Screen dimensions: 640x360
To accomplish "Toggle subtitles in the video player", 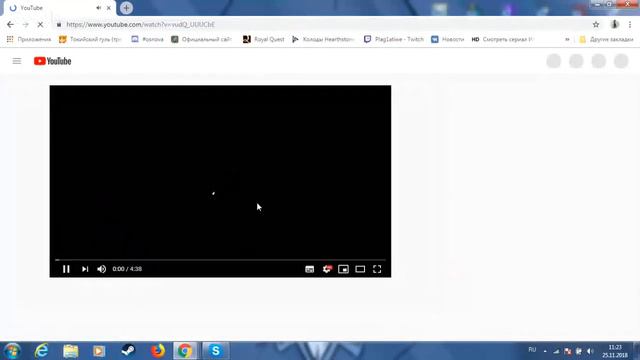I will pyautogui.click(x=309, y=269).
